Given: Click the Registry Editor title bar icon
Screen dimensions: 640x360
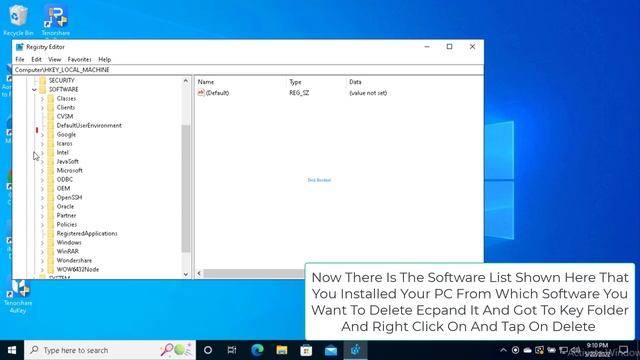Looking at the screenshot, I should [x=19, y=47].
